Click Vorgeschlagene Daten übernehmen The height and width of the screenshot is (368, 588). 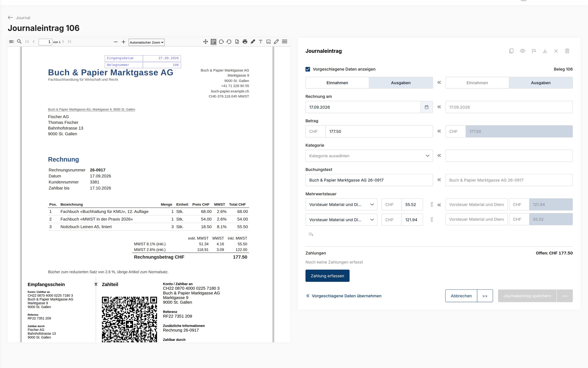coord(344,296)
